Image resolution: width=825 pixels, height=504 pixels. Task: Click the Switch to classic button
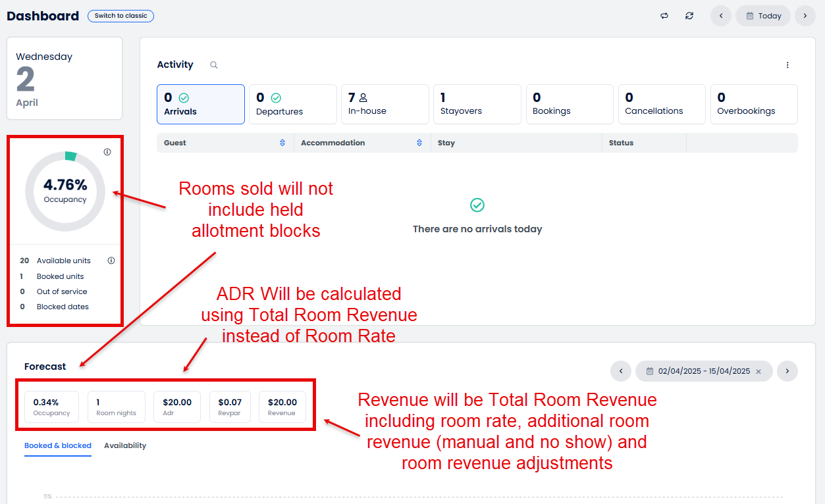pos(120,15)
